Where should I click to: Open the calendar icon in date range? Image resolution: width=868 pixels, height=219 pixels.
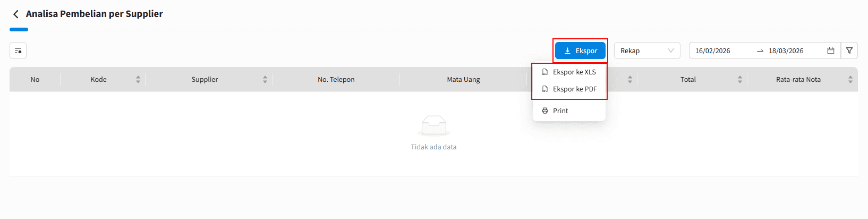tap(831, 50)
